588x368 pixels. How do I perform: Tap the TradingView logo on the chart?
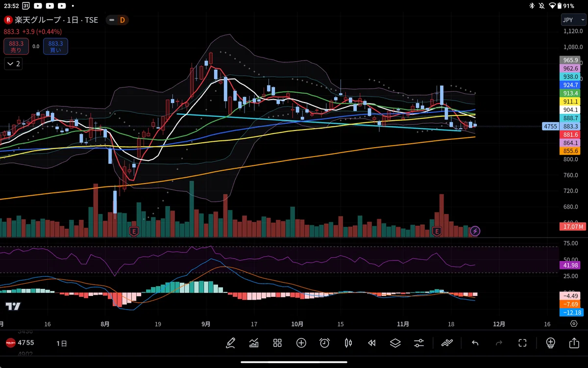pyautogui.click(x=13, y=306)
